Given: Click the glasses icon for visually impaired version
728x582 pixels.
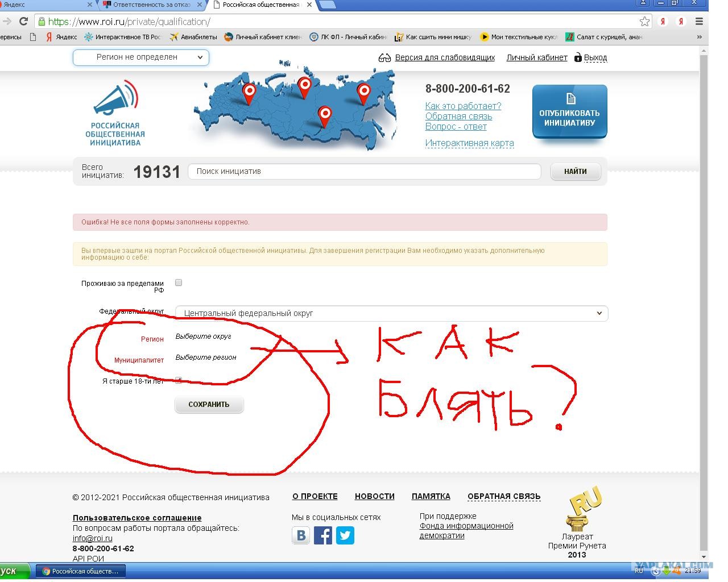Looking at the screenshot, I should coord(385,58).
